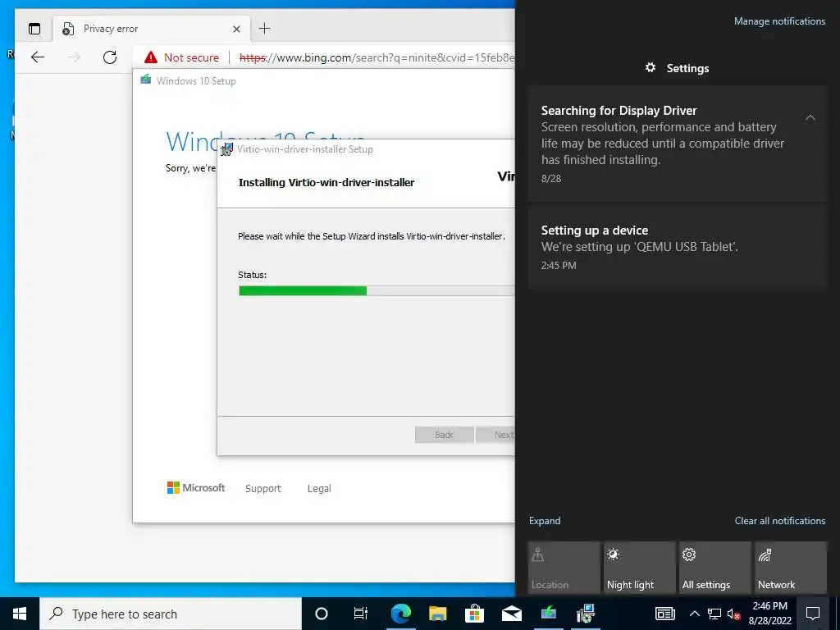Viewport: 840px width, 630px height.
Task: Open the Searching for Display Driver notification
Action: [x=678, y=144]
